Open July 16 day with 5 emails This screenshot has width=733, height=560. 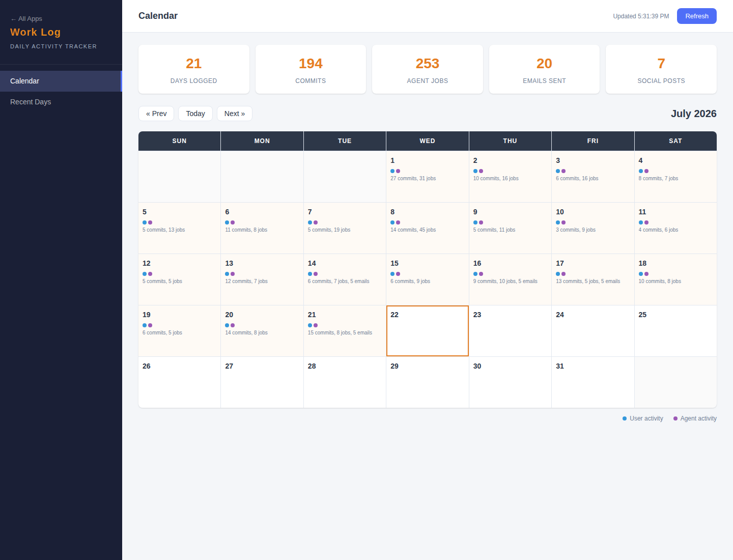click(510, 279)
